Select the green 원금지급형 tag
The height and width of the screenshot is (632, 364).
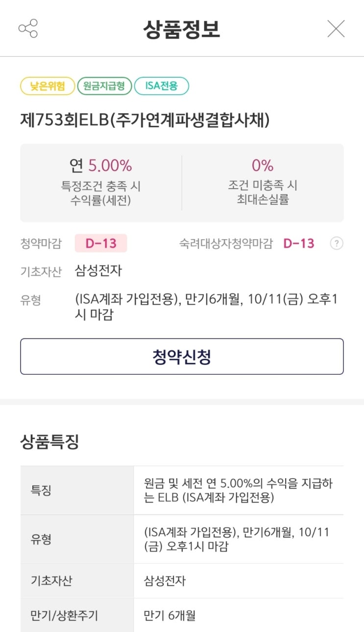point(104,86)
